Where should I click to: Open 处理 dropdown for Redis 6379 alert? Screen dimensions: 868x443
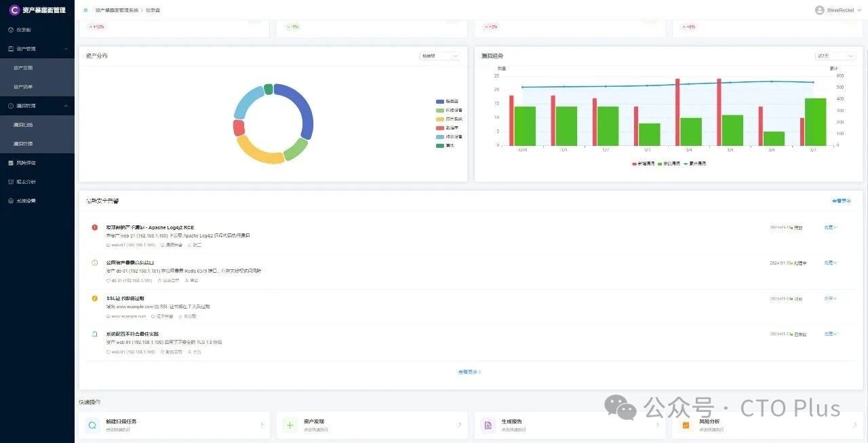(x=831, y=263)
